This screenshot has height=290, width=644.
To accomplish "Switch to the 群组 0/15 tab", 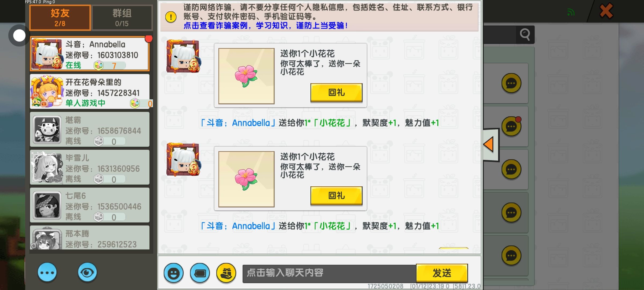I will pos(122,18).
